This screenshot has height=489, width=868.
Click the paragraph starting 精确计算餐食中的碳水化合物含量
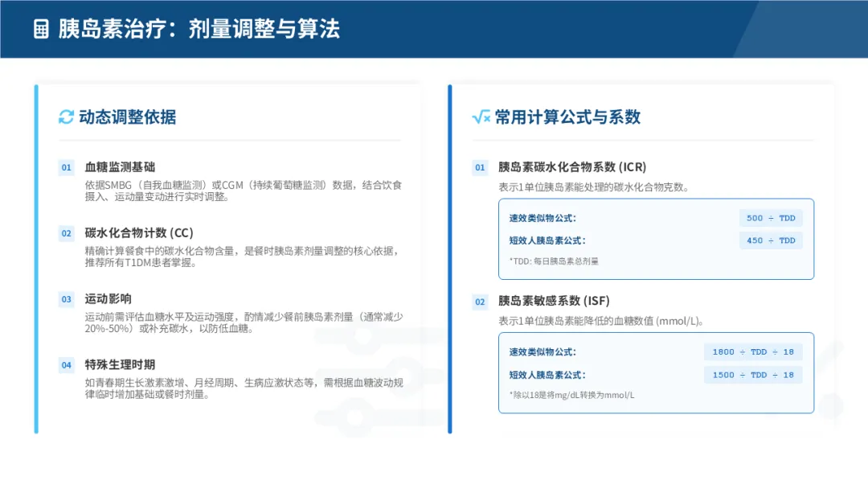[x=242, y=257]
